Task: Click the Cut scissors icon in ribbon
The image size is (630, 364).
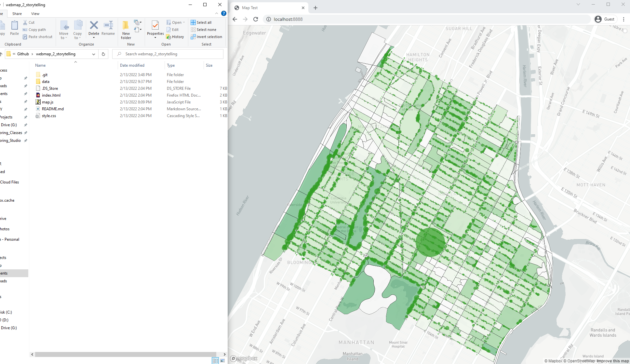Action: [x=25, y=22]
